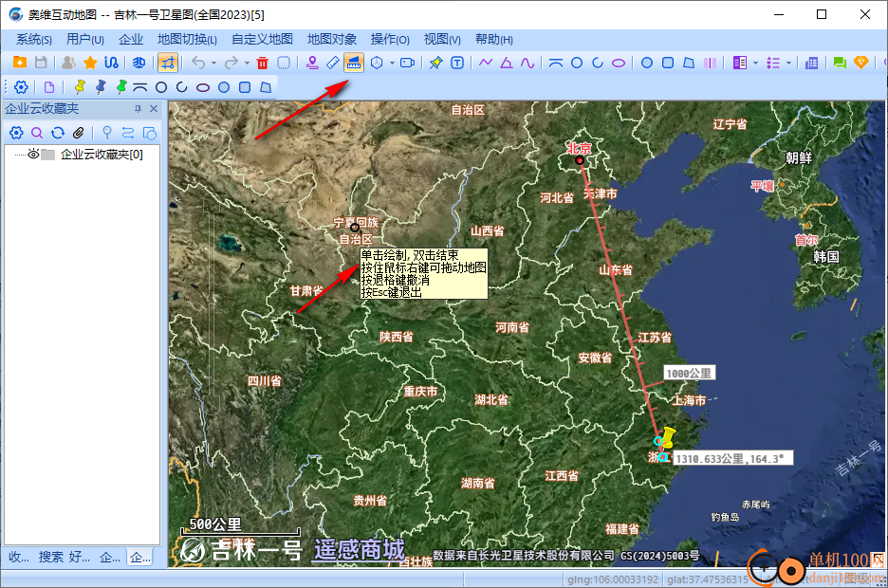Click favorites panel purple search icon

[x=37, y=133]
